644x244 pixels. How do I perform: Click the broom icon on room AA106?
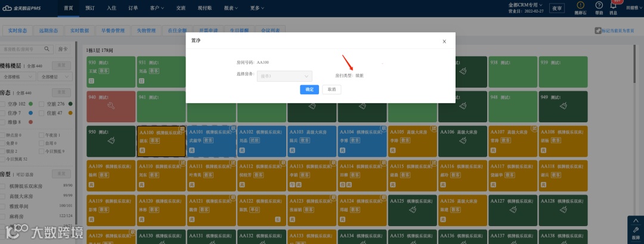coord(463,141)
